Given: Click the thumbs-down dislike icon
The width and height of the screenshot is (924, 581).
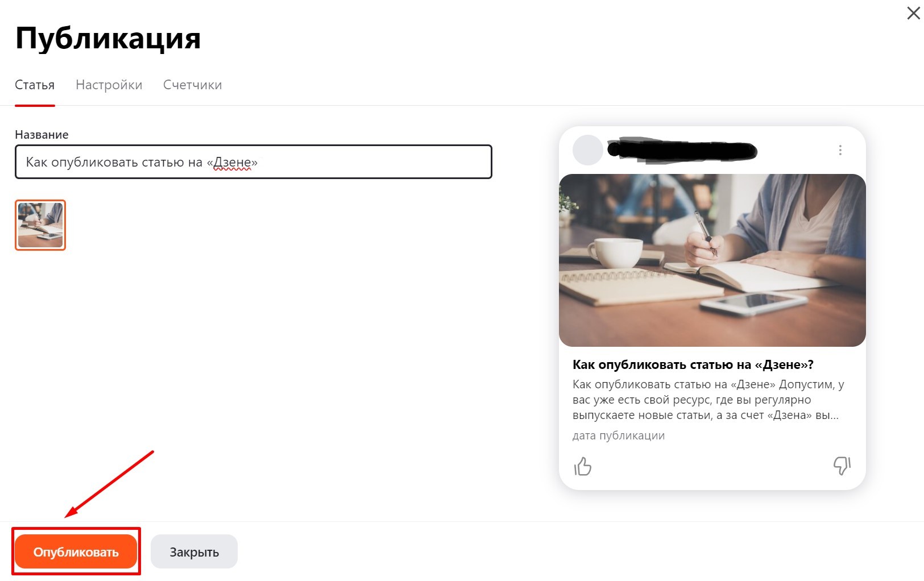Looking at the screenshot, I should (842, 466).
